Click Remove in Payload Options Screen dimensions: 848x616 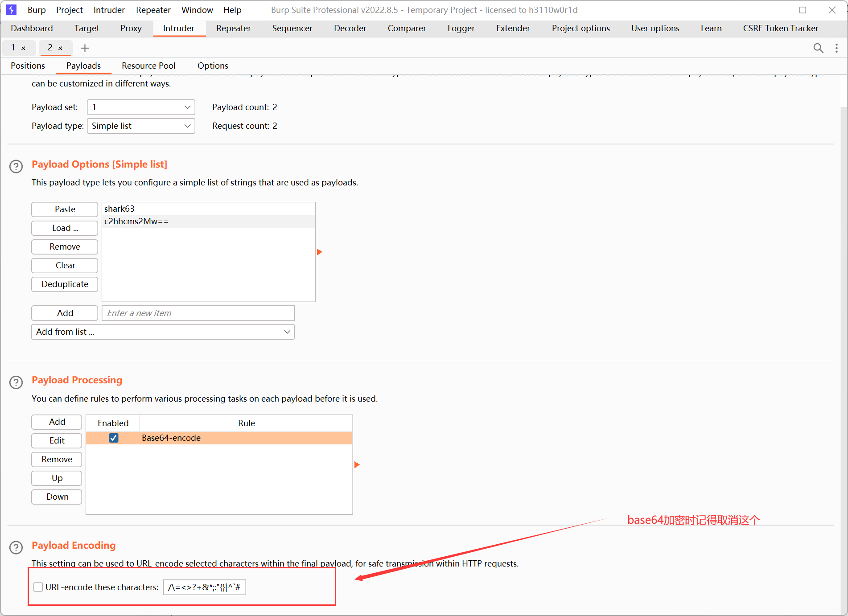tap(65, 246)
